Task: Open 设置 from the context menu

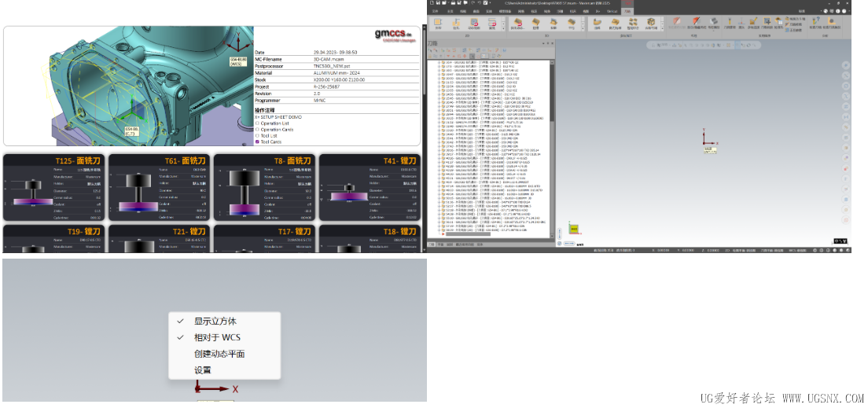Action: coord(203,370)
